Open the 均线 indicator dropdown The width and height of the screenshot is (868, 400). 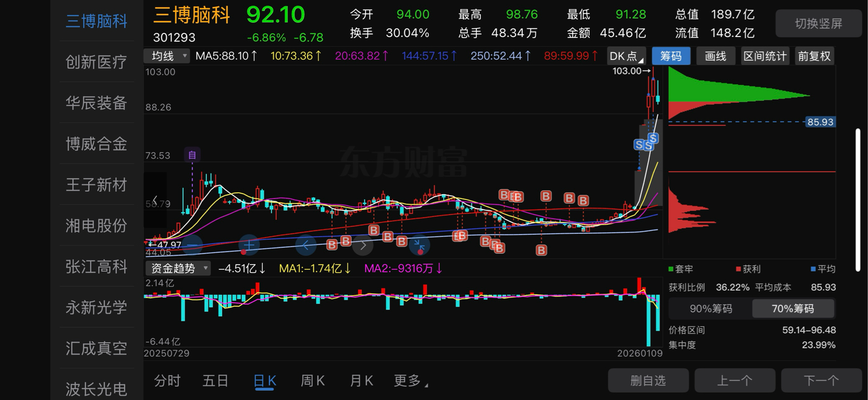click(x=167, y=56)
